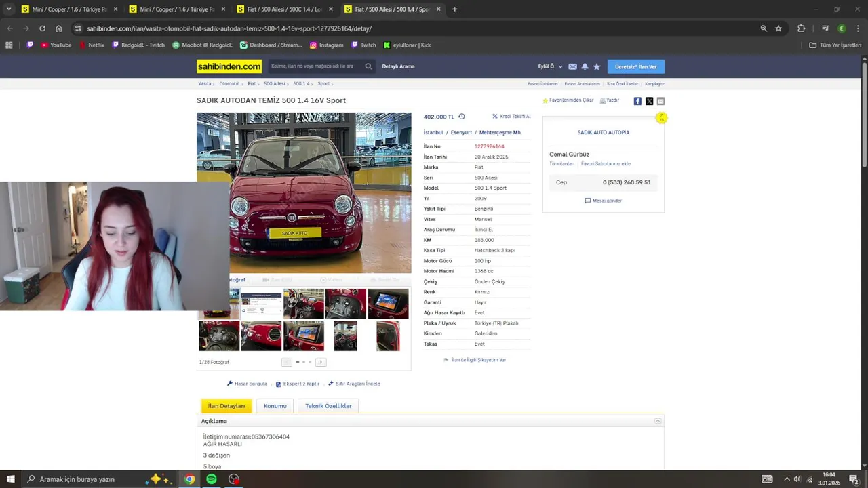Open the Instagram bookmark
Viewport: 868px width, 488px height.
pyautogui.click(x=326, y=45)
